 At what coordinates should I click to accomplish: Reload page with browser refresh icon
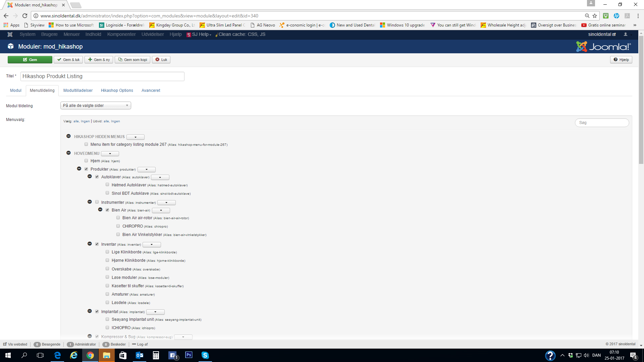tap(25, 16)
